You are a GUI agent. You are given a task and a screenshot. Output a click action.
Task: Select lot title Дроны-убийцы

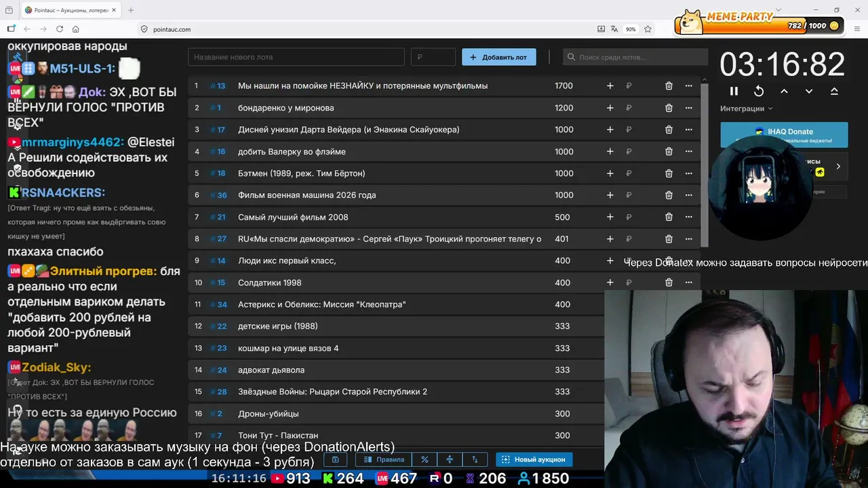click(x=269, y=413)
